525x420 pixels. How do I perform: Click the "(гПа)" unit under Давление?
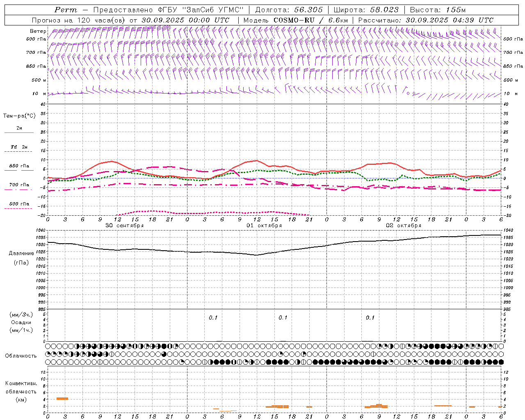coord(21,262)
